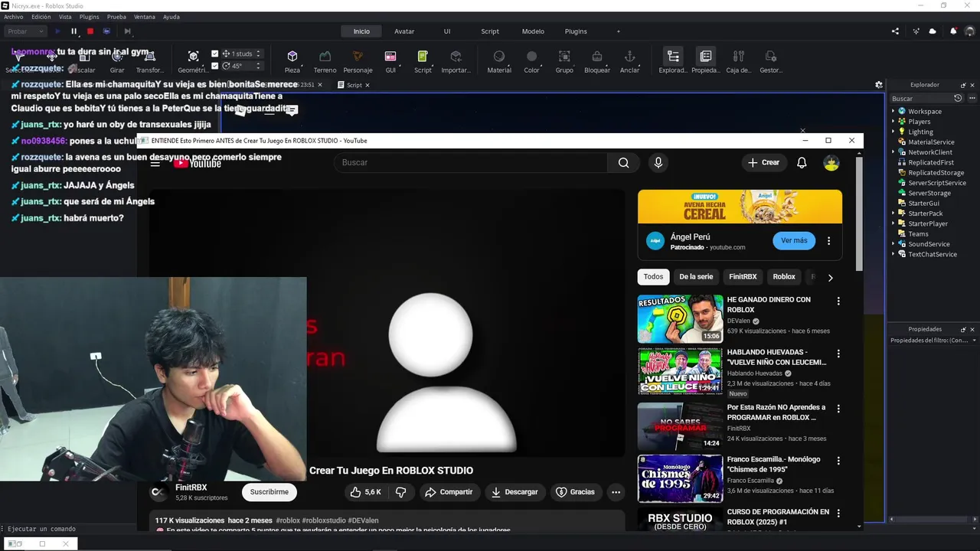
Task: Click the Studio share icon
Action: (895, 31)
